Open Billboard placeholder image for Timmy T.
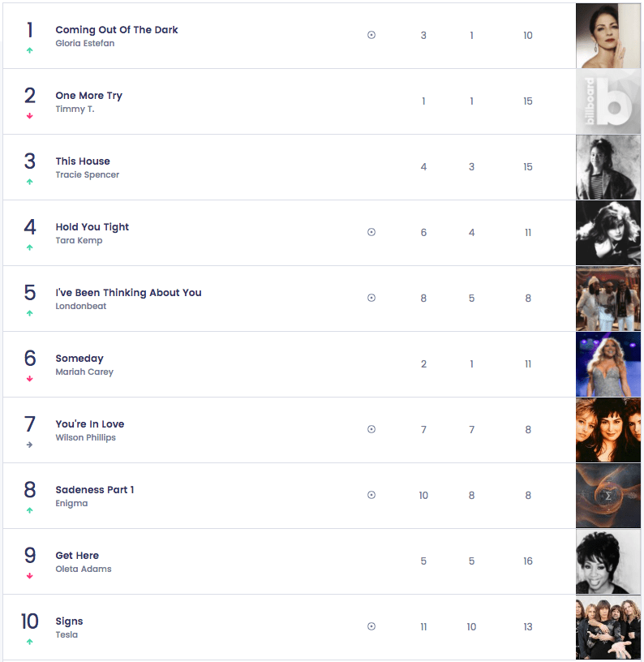 [x=608, y=101]
